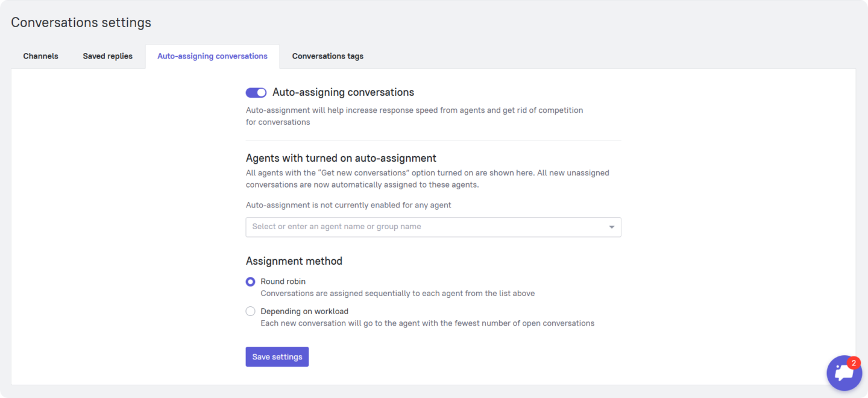Screen dimensions: 868x398
Task: Focus the agent or group name field
Action: (422, 227)
